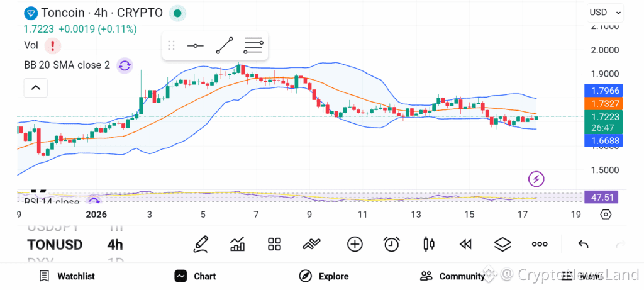Screen dimensions: 644x290
Task: Open the Vol indicator error warning icon
Action: [x=53, y=45]
